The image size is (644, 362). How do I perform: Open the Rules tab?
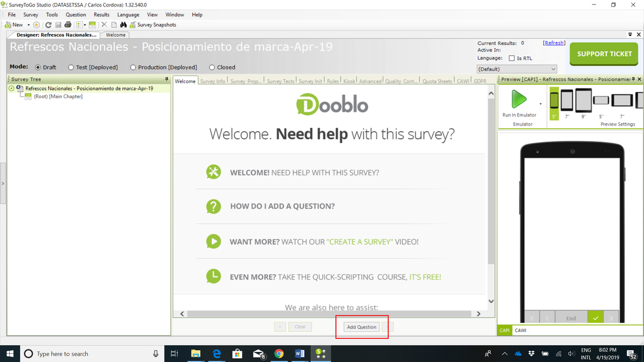click(333, 81)
